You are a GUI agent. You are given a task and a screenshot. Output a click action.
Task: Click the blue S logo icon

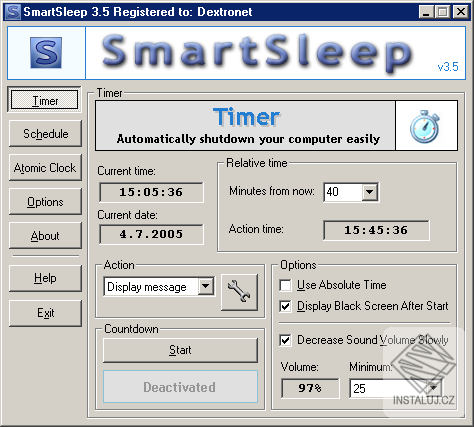[46, 53]
